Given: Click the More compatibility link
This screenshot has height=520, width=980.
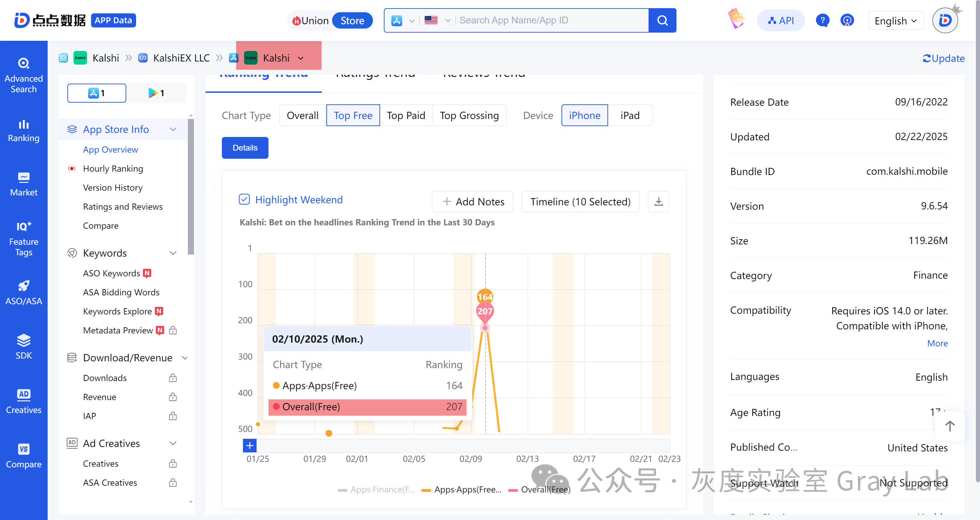Looking at the screenshot, I should [x=937, y=343].
